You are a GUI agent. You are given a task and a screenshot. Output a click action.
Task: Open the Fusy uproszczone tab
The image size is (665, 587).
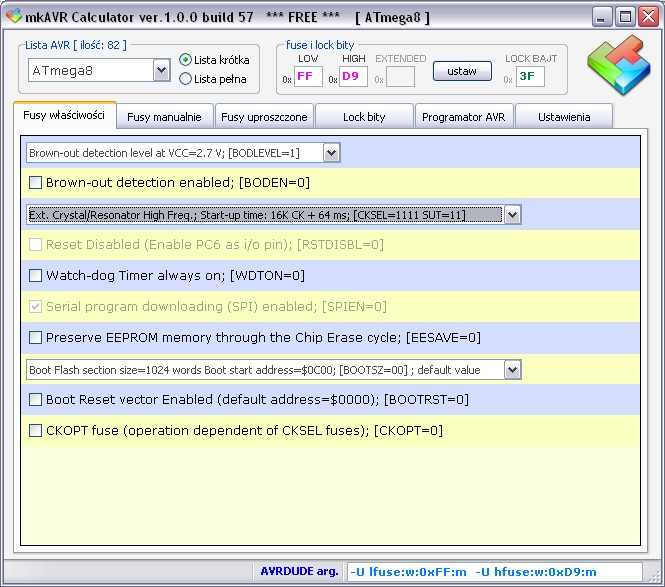(264, 117)
